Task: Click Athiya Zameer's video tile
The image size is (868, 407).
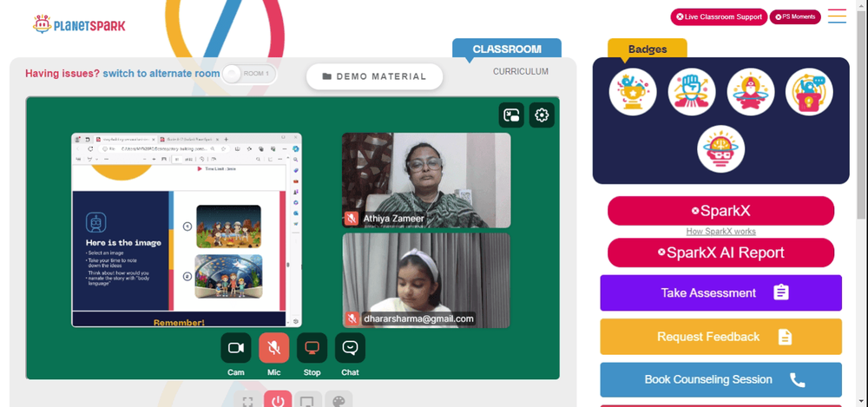Action: coord(426,181)
